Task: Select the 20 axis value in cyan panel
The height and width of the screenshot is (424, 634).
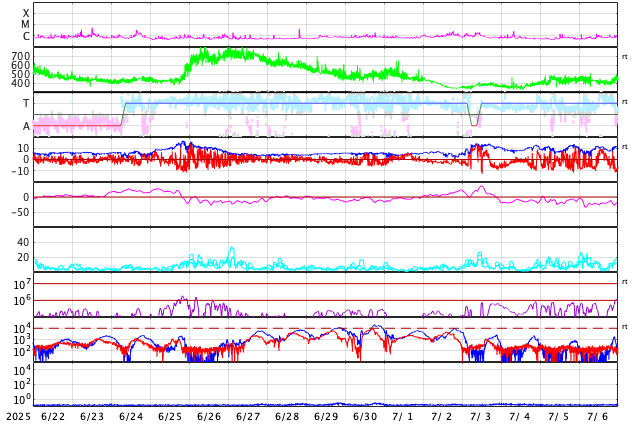Action: (23, 257)
